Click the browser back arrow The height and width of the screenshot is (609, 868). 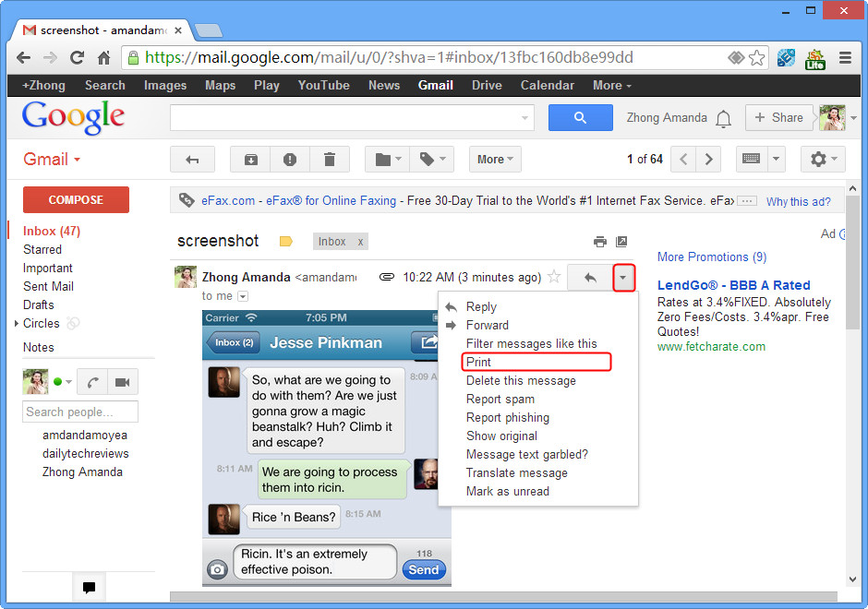[x=23, y=57]
